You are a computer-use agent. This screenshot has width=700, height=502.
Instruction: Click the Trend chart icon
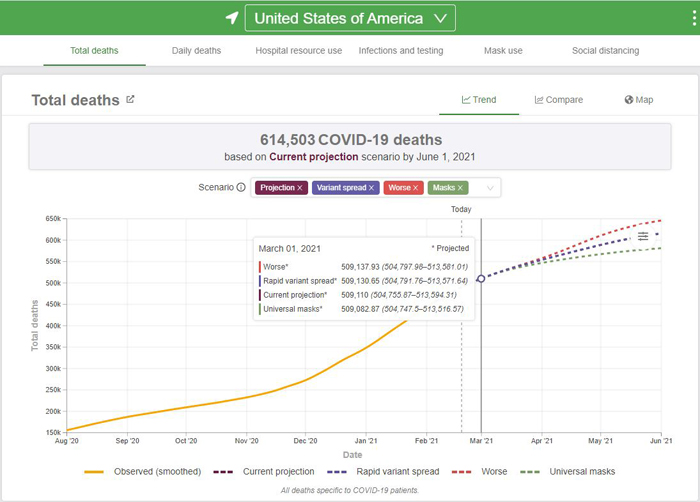point(466,100)
